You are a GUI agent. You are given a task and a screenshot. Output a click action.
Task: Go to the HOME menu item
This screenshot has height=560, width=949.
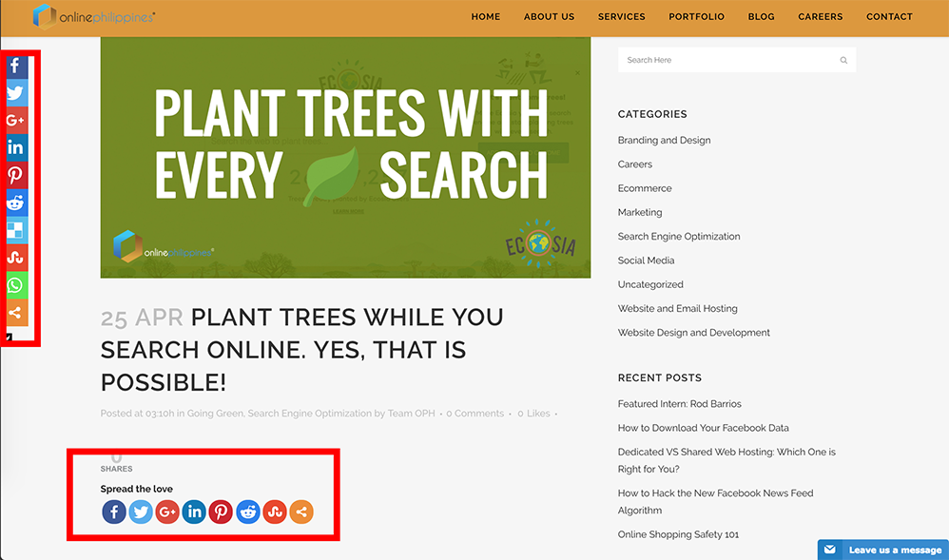click(x=486, y=17)
